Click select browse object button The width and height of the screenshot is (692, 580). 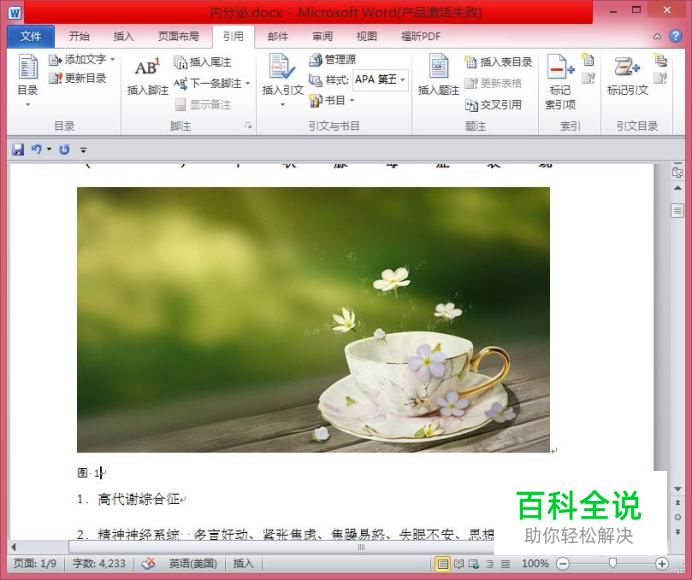[x=677, y=517]
